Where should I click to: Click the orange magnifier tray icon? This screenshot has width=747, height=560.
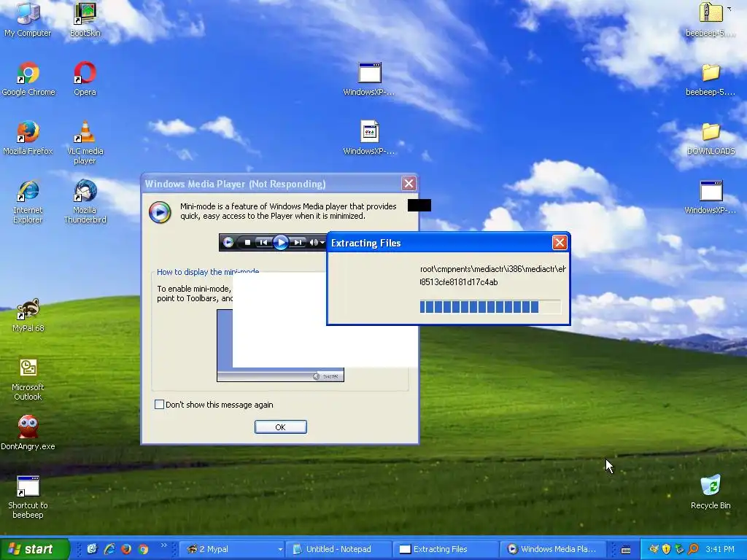tap(693, 549)
